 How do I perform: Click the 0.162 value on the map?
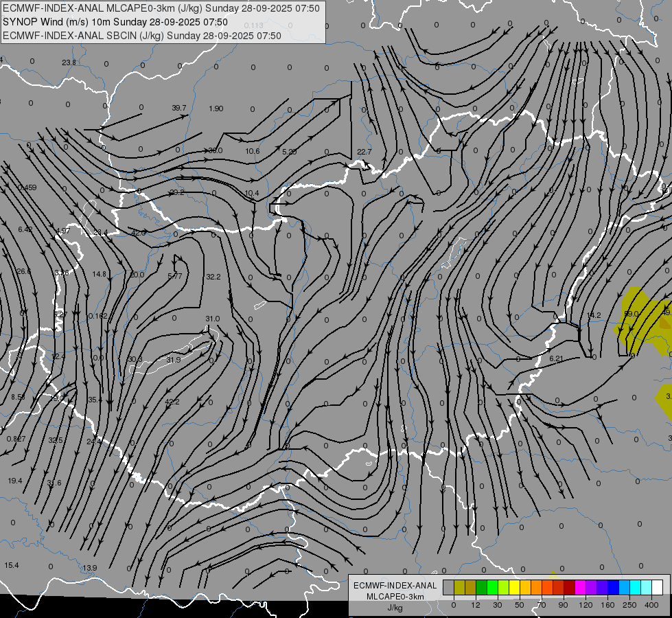[x=97, y=316]
